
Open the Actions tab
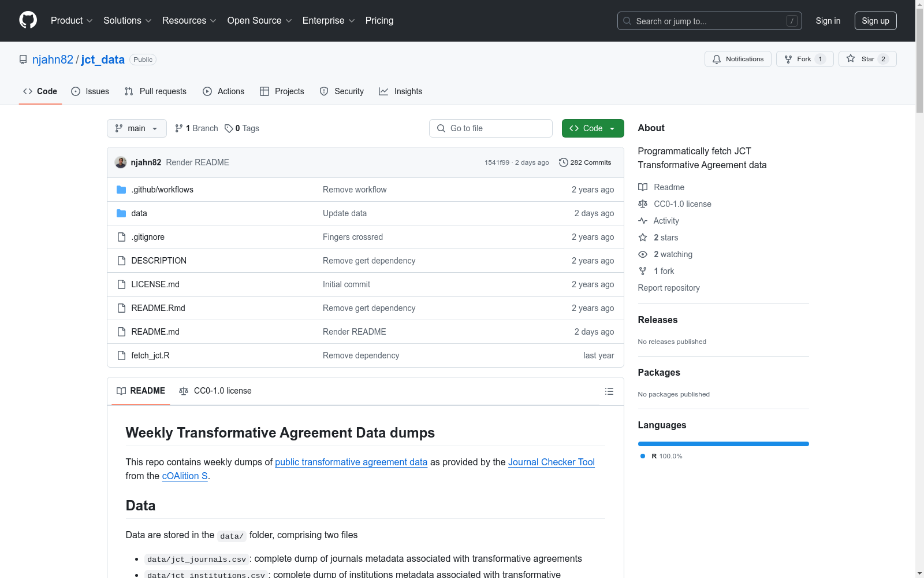(x=223, y=91)
